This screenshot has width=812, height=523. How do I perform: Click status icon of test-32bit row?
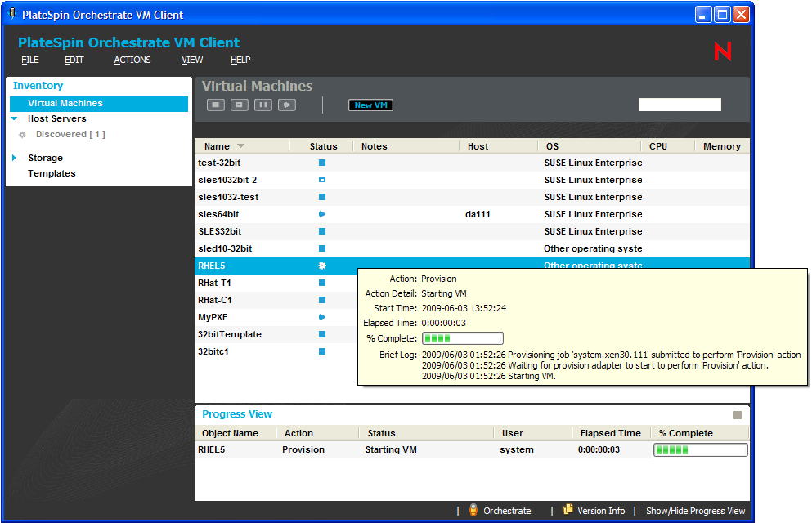pos(322,163)
